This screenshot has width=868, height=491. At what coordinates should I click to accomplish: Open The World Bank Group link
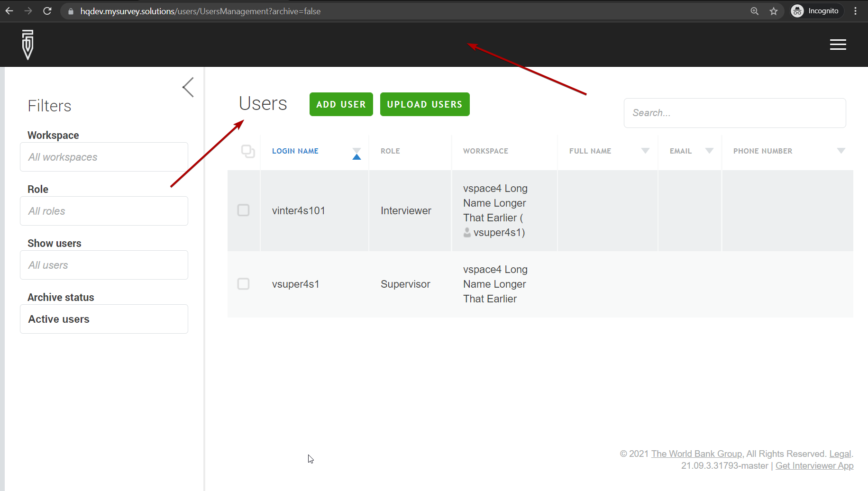tap(697, 454)
